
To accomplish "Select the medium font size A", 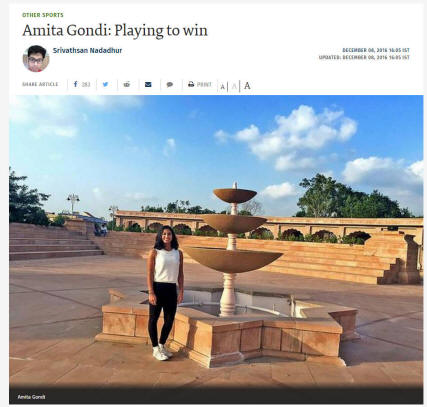I will 234,87.
